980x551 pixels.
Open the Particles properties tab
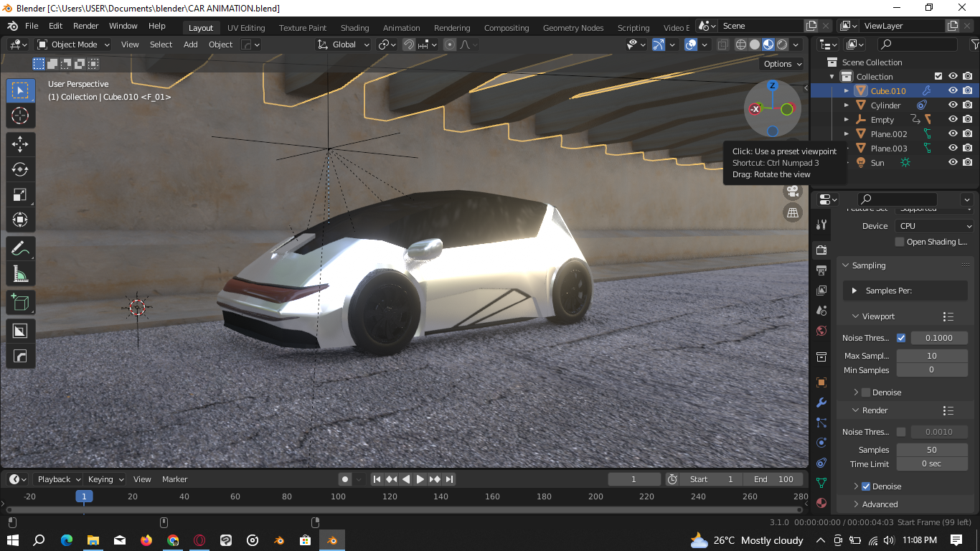(821, 423)
